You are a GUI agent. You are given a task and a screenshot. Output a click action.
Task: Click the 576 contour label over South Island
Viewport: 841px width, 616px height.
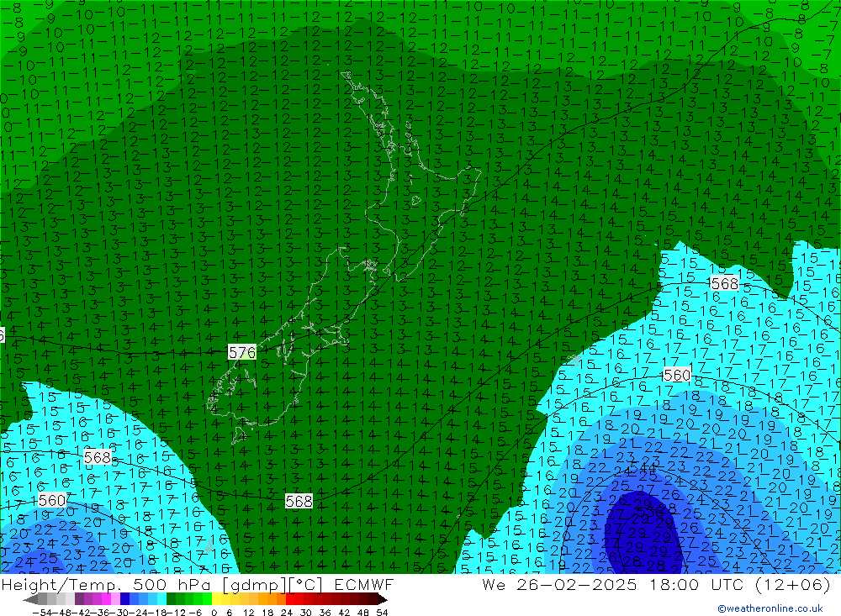point(241,352)
